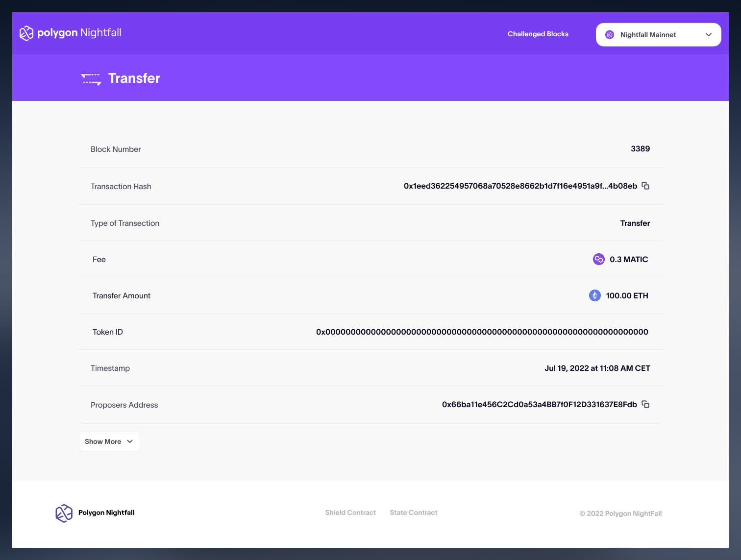Copy the transaction hash via copy icon
This screenshot has width=741, height=560.
(645, 186)
